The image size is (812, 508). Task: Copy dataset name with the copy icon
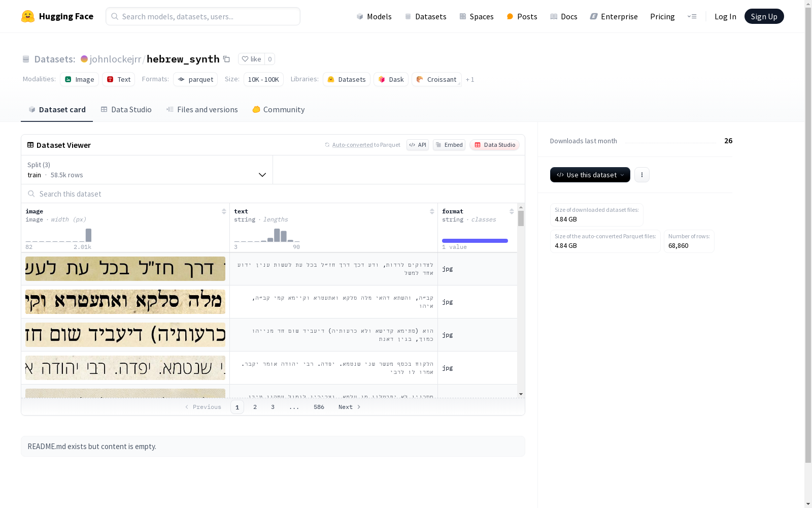pos(226,59)
